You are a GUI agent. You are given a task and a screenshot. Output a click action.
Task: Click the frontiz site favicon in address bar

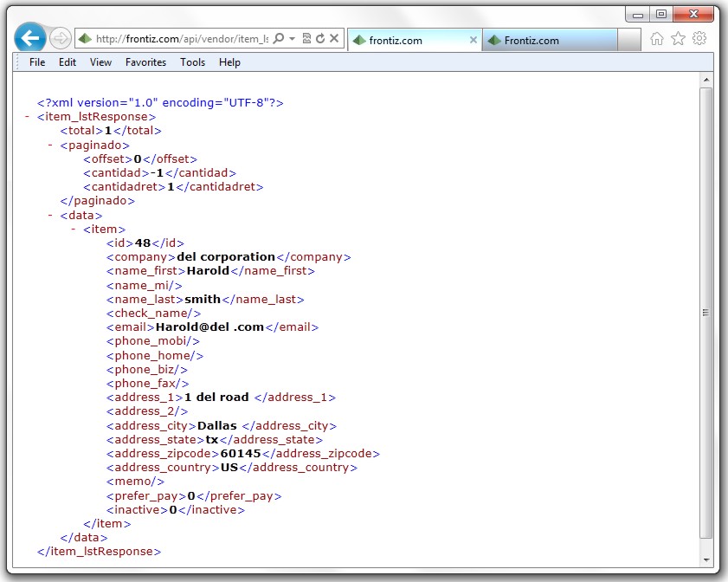(x=83, y=38)
